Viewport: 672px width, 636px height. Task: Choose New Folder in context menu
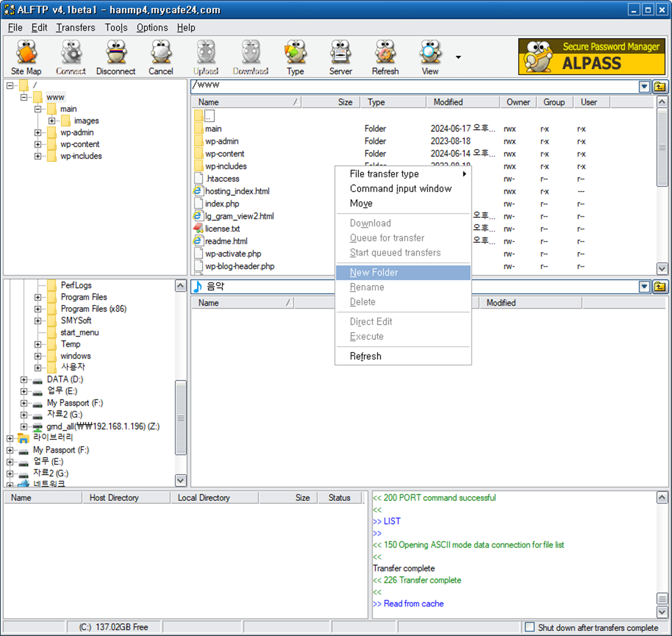click(x=403, y=273)
